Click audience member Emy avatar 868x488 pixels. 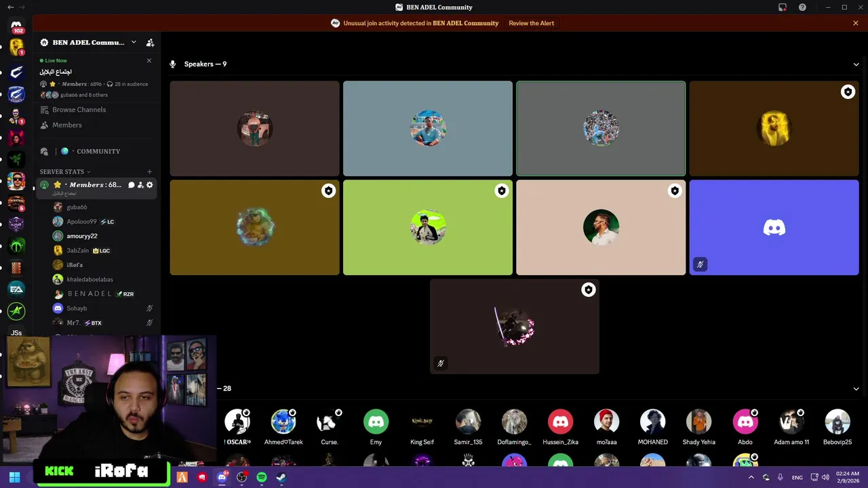click(x=376, y=422)
